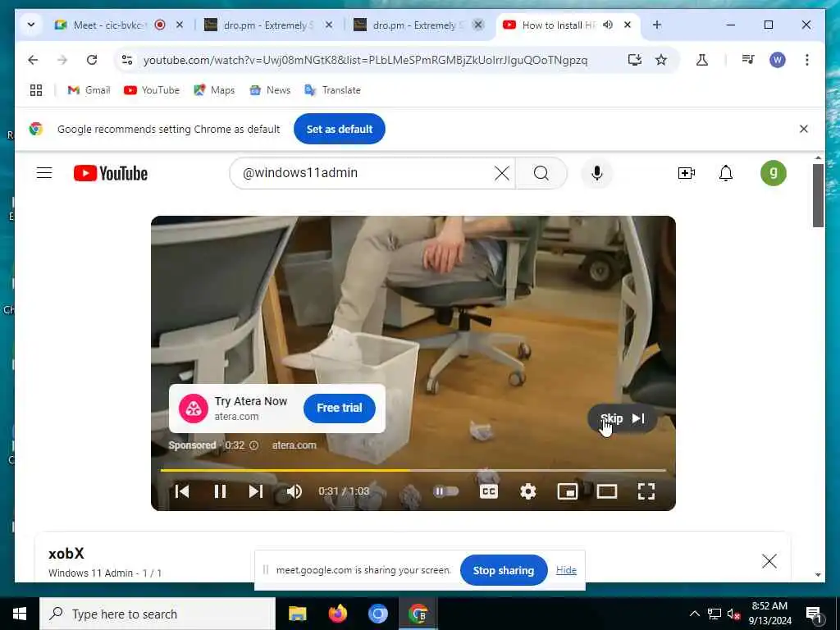Mute the YouTube tab via its speaker icon
840x630 pixels.
tap(608, 25)
